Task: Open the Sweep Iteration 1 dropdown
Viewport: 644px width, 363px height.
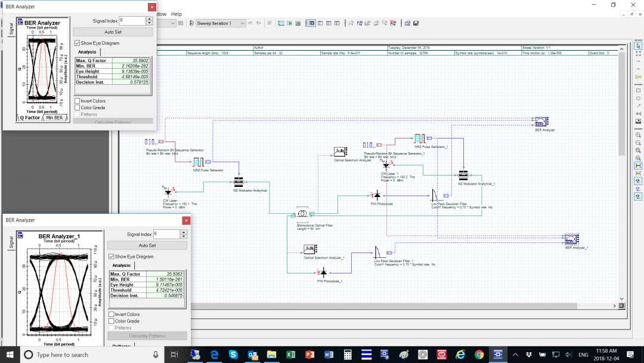Action: pos(242,23)
